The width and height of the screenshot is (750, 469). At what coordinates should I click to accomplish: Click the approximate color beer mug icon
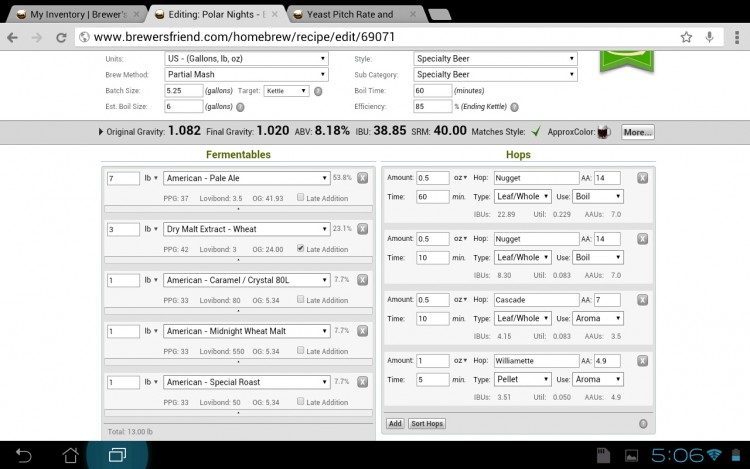tap(604, 132)
